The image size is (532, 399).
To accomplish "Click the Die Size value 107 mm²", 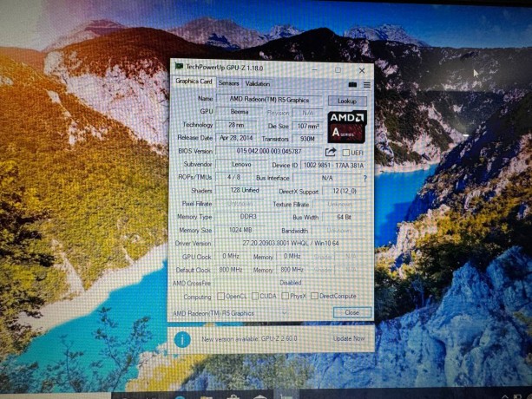I will point(308,127).
